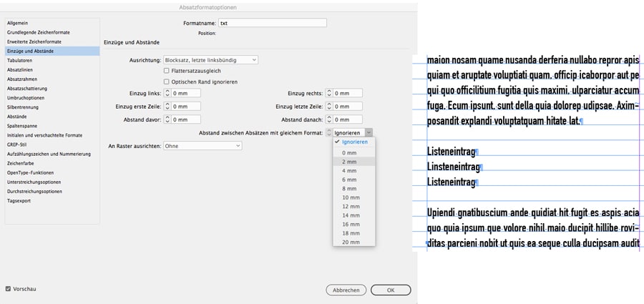
Task: Select Ignorieren option in the list
Action: pos(354,142)
